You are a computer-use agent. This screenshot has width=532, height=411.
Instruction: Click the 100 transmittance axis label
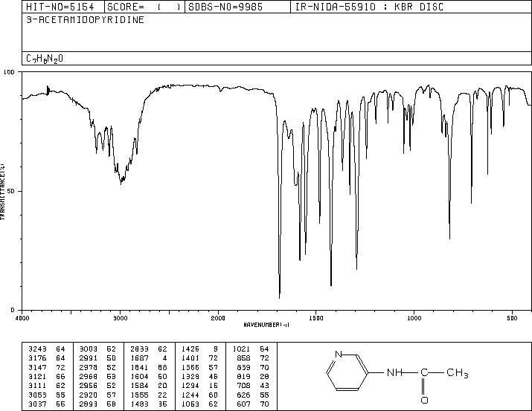pyautogui.click(x=9, y=72)
